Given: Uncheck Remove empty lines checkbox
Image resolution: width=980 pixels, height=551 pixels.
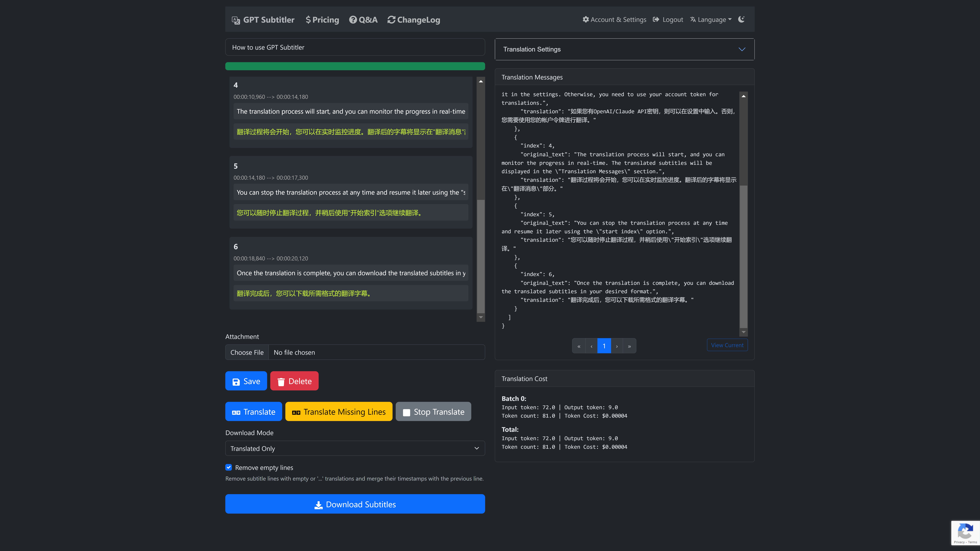Looking at the screenshot, I should (229, 467).
